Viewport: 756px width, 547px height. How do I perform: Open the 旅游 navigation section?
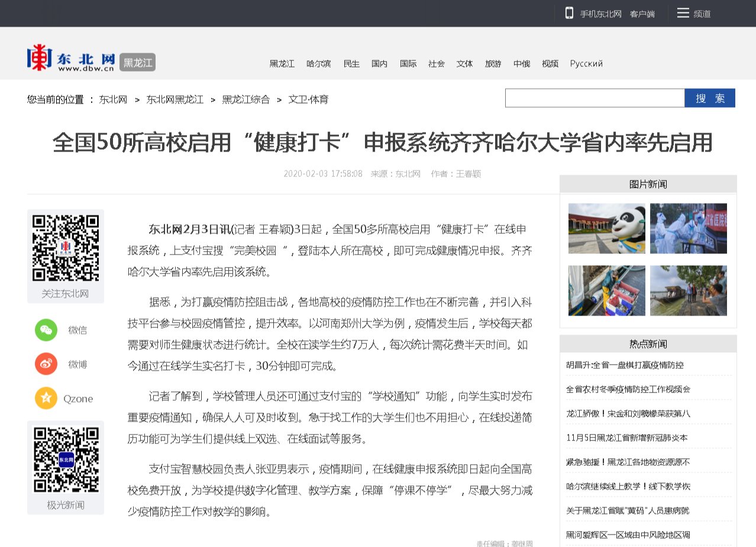click(x=493, y=64)
